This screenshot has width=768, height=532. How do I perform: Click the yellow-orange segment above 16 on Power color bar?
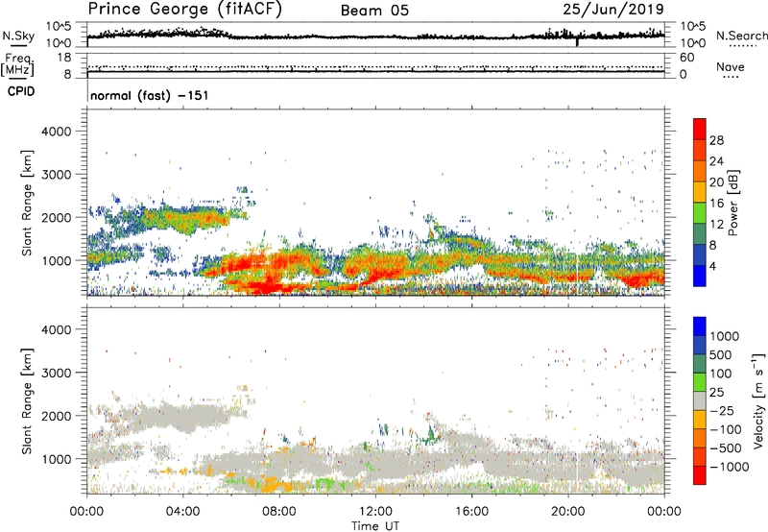700,192
